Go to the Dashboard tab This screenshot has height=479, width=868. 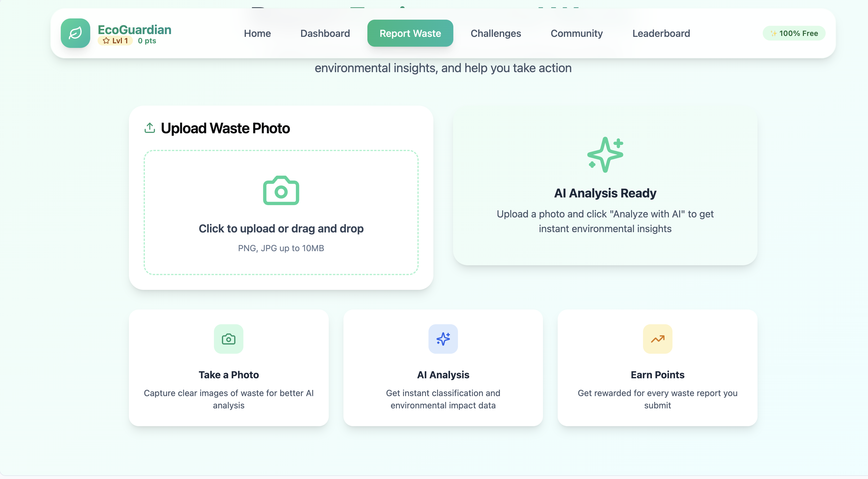pos(325,33)
